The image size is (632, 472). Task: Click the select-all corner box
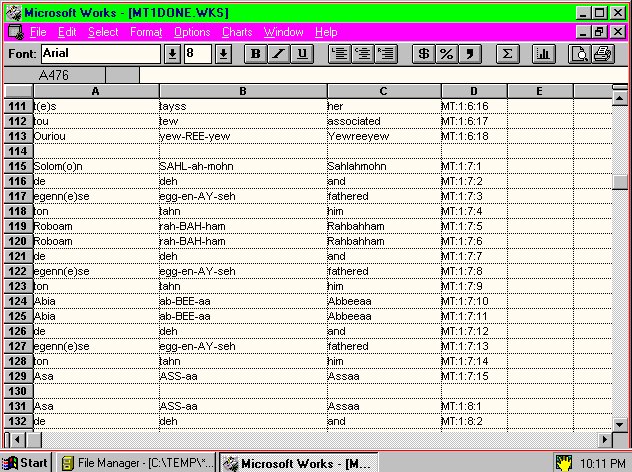pyautogui.click(x=18, y=91)
